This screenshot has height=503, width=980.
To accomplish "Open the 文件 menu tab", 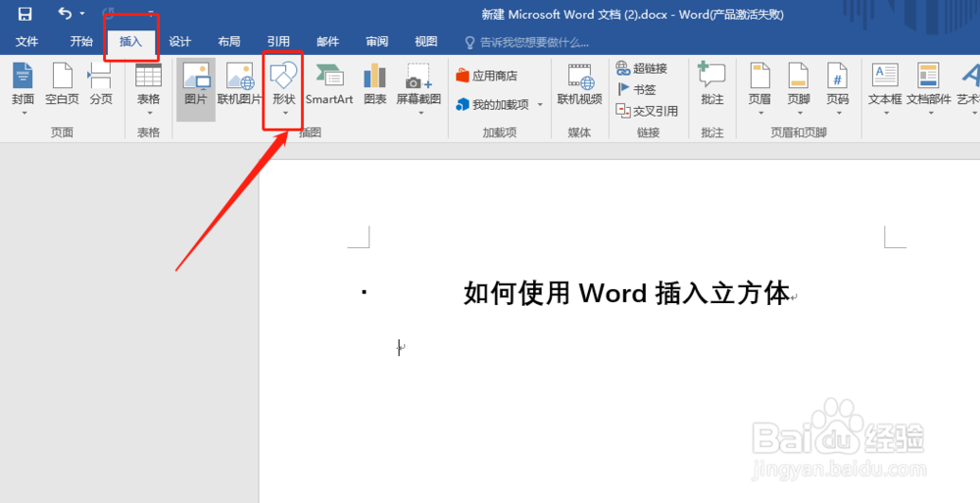I will point(26,42).
